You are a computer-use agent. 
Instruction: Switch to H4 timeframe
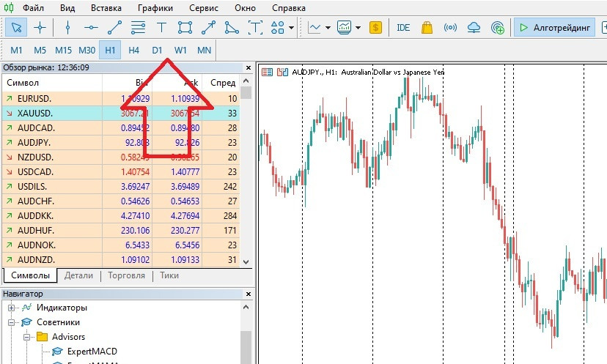pyautogui.click(x=133, y=51)
